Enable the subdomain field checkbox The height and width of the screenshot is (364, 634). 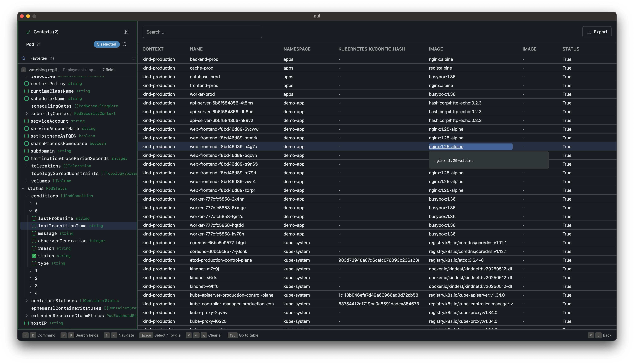click(27, 151)
